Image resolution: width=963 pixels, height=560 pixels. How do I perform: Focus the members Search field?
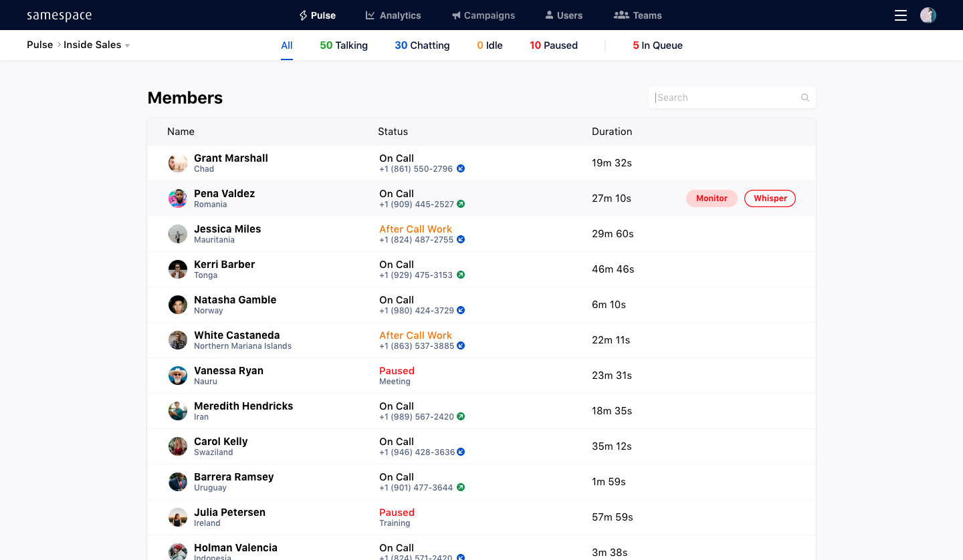click(x=732, y=98)
